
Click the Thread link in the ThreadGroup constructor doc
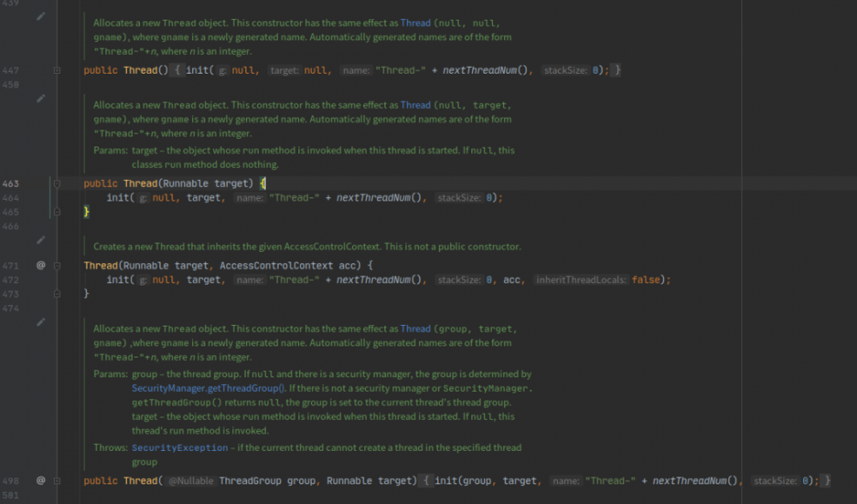click(416, 328)
